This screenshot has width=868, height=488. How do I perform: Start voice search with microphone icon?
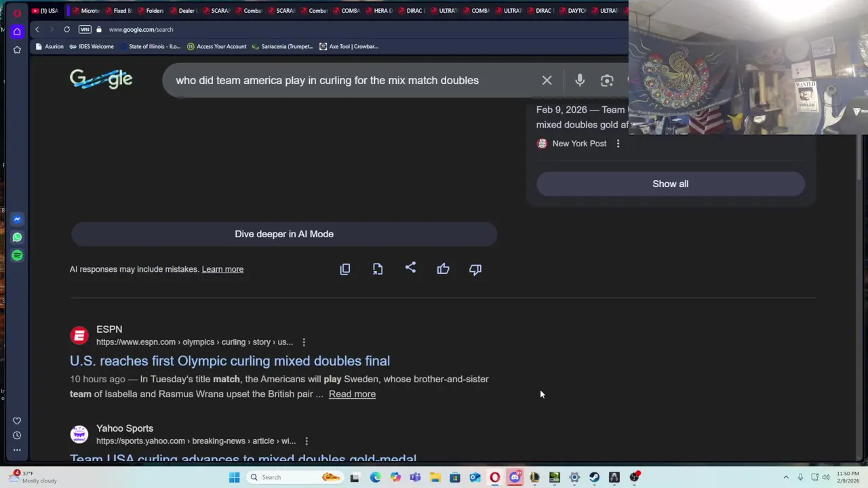click(580, 80)
